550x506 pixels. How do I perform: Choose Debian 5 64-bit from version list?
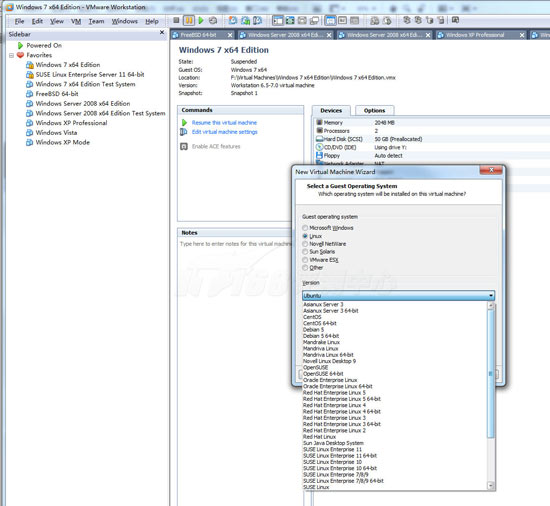coord(395,336)
